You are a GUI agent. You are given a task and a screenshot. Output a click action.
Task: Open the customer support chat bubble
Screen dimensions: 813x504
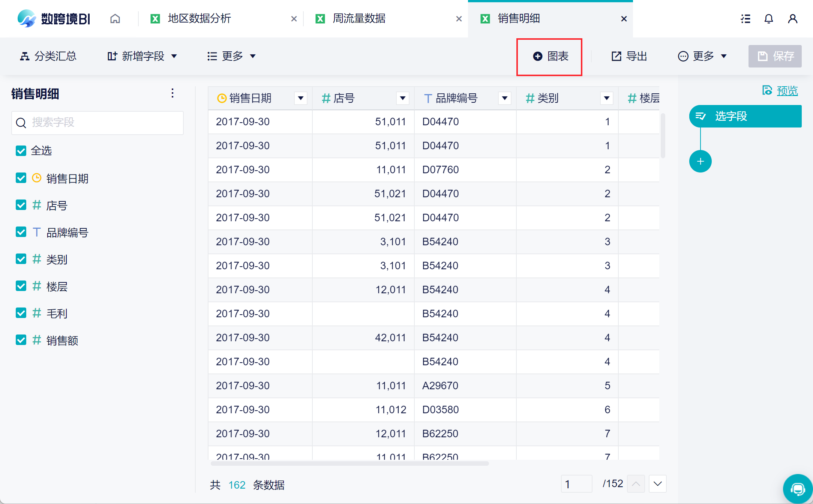coord(798,489)
